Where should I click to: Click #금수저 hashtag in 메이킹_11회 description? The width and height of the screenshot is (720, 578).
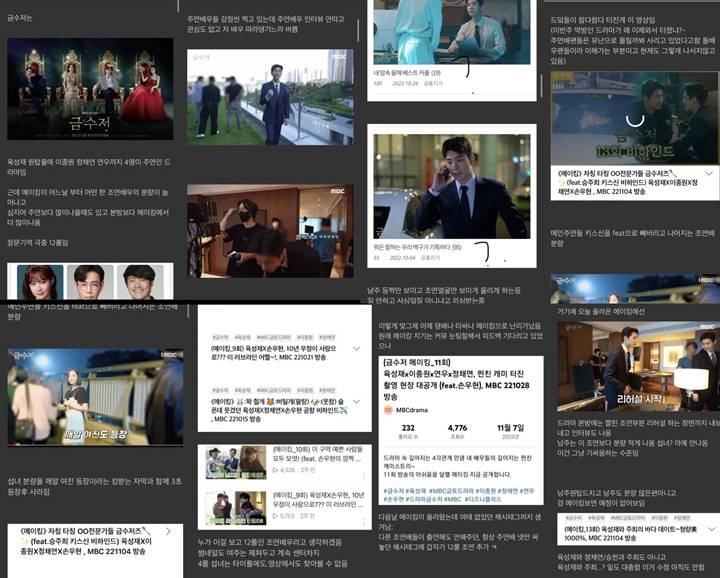394,491
